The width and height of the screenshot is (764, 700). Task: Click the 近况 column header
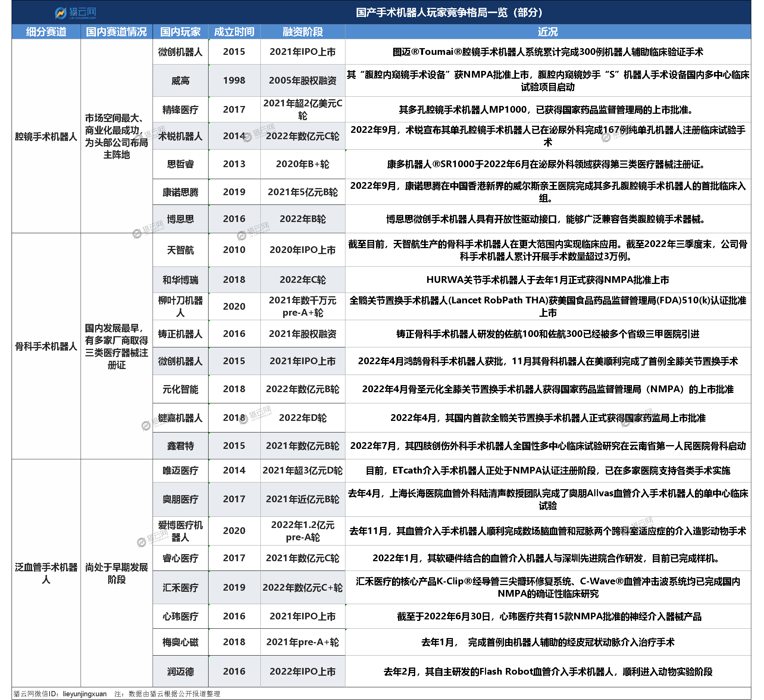(x=548, y=32)
